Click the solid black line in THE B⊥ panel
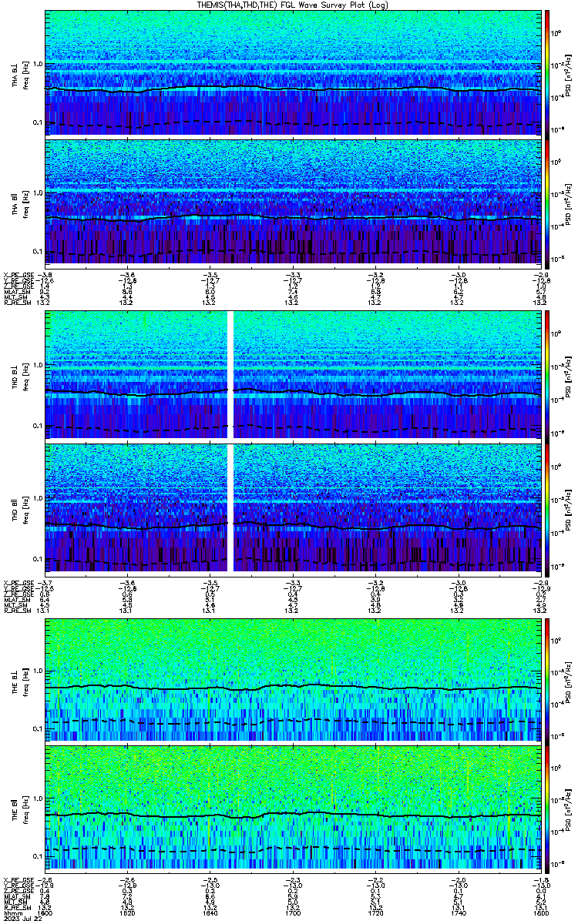 tap(293, 686)
